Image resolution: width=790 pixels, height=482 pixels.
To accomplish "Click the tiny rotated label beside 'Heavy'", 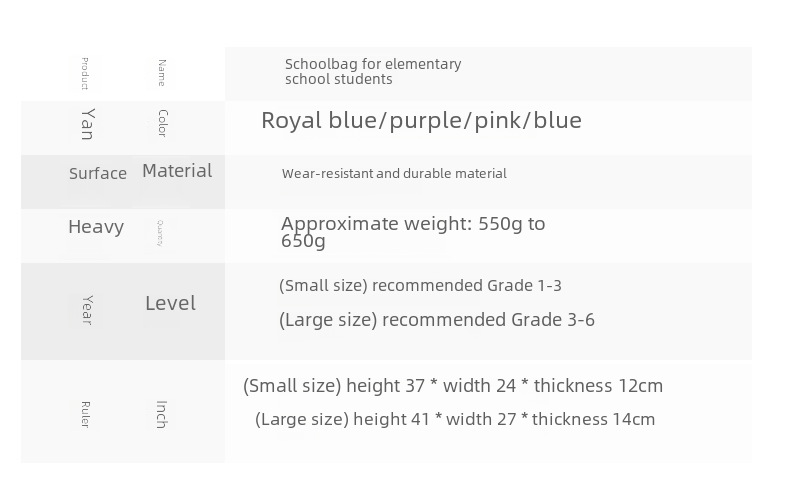I will pyautogui.click(x=159, y=233).
